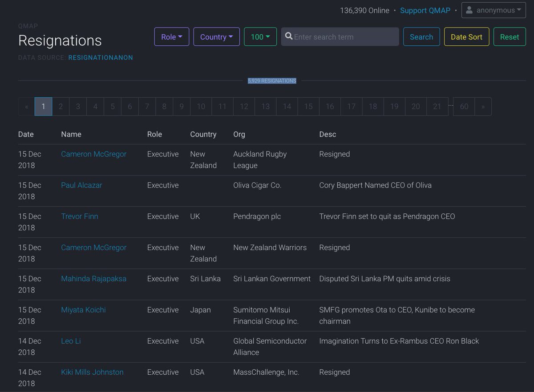This screenshot has height=392, width=534.
Task: Select page 6 in pagination
Action: 130,107
